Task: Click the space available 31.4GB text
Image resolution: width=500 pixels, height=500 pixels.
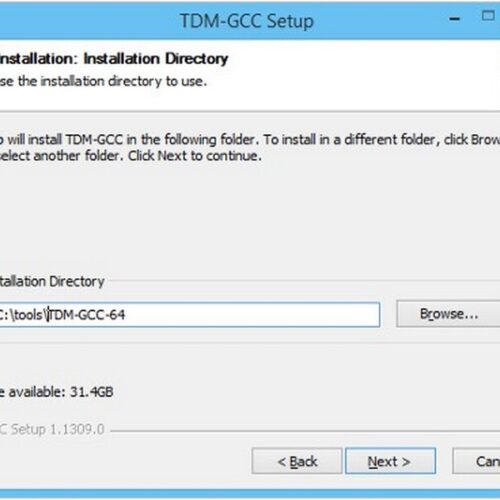Action: (57, 392)
